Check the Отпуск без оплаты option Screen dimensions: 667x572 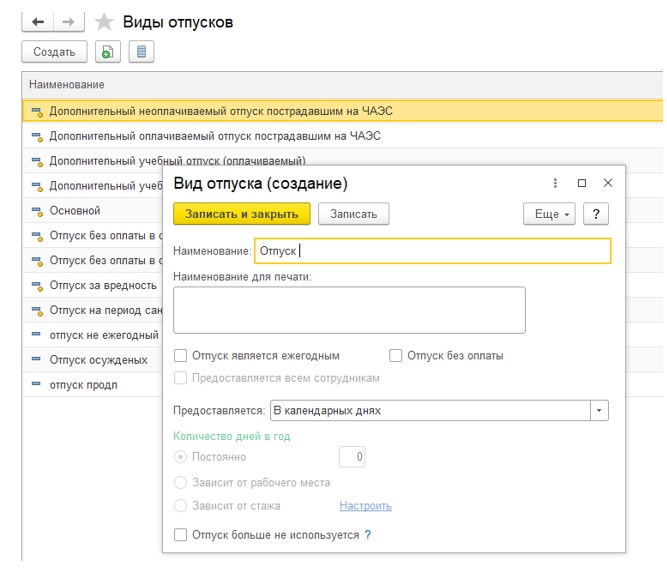(x=396, y=355)
